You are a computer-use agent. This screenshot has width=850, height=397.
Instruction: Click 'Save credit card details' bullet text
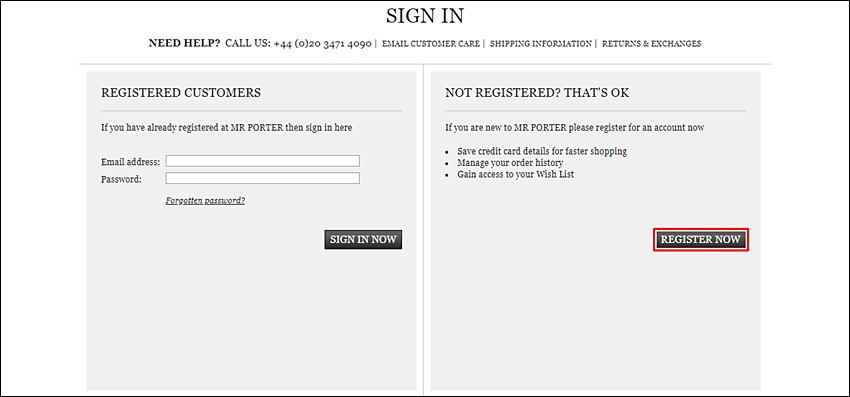tap(542, 151)
